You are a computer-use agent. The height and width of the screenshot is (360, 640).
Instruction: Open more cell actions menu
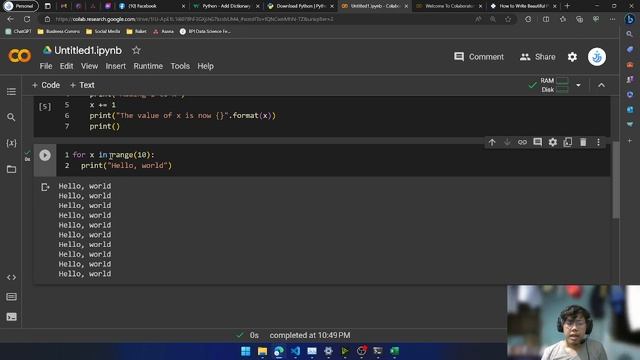point(598,142)
